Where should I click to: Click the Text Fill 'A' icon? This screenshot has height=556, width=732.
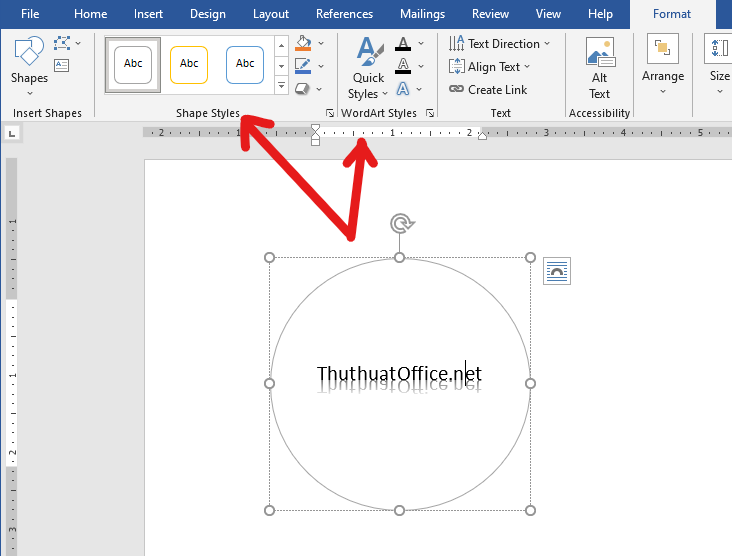(x=402, y=44)
